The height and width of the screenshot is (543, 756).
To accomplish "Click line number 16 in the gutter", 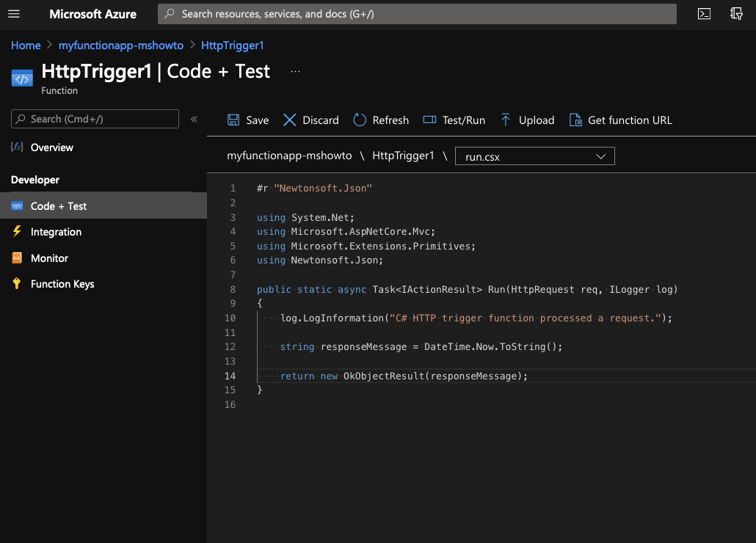I will [x=230, y=405].
